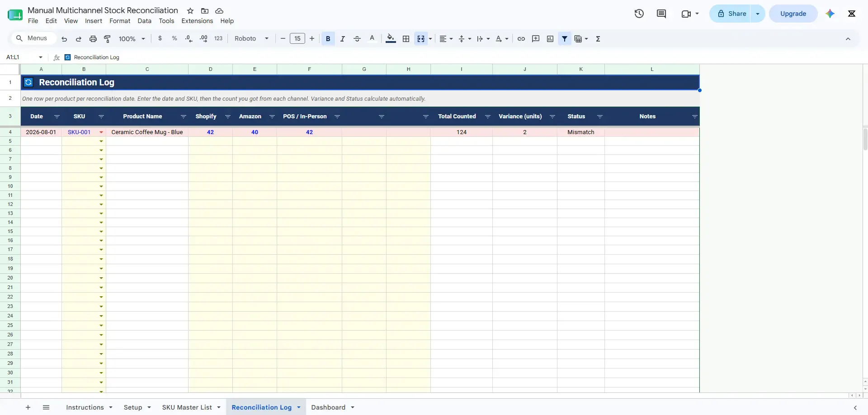Open the text color picker

point(372,39)
